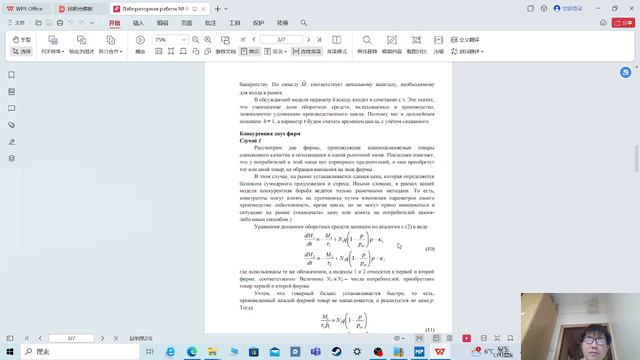Click the reading focus book icon

pos(336,40)
